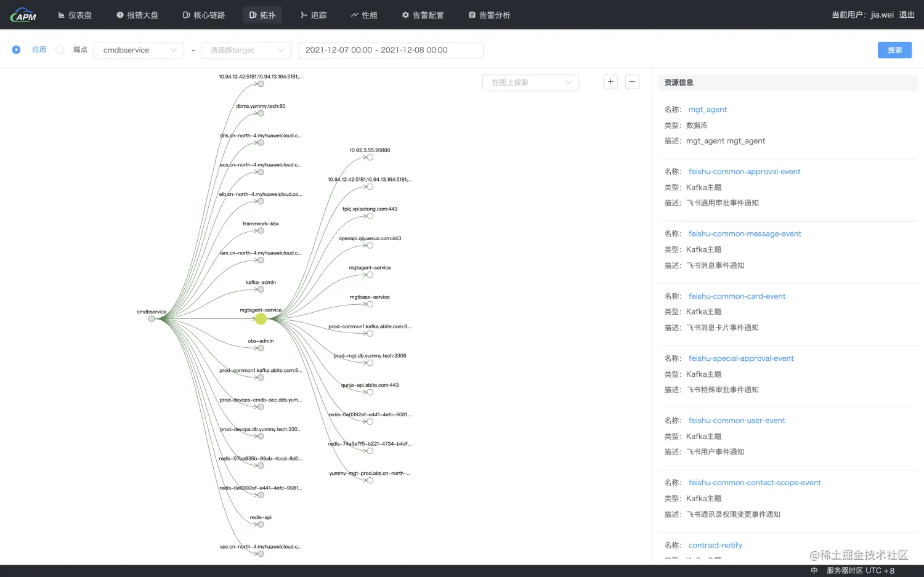Image resolution: width=924 pixels, height=577 pixels.
Task: Open the cmdbservice source dropdown
Action: pos(139,50)
